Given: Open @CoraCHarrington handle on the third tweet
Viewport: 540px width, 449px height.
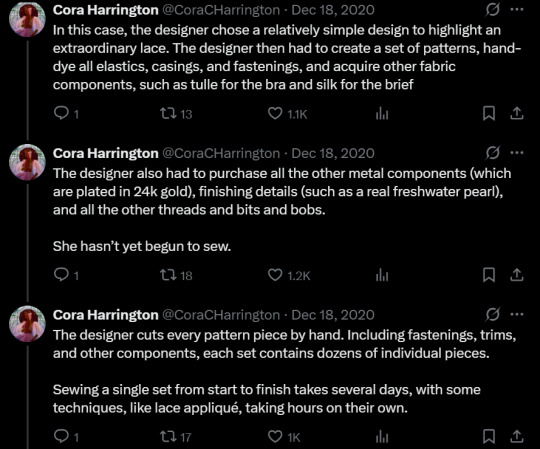Looking at the screenshot, I should [x=221, y=315].
